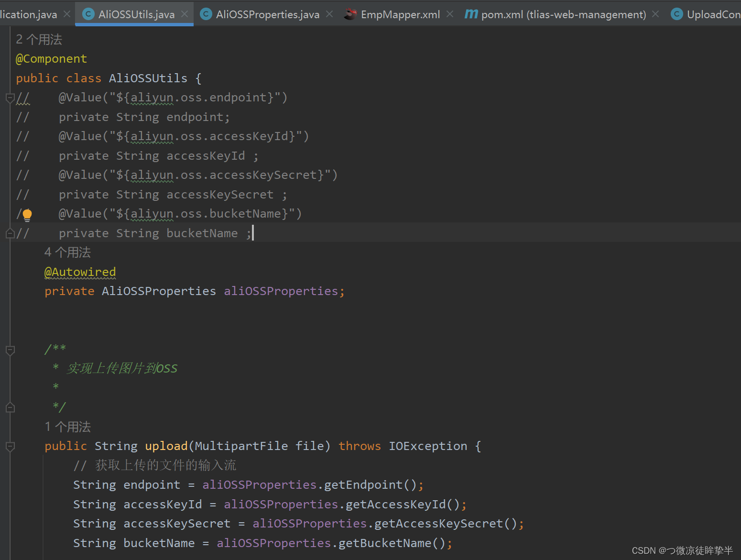Open the AliOSSProperties.java tab
Screen dimensions: 741x560
pyautogui.click(x=267, y=14)
